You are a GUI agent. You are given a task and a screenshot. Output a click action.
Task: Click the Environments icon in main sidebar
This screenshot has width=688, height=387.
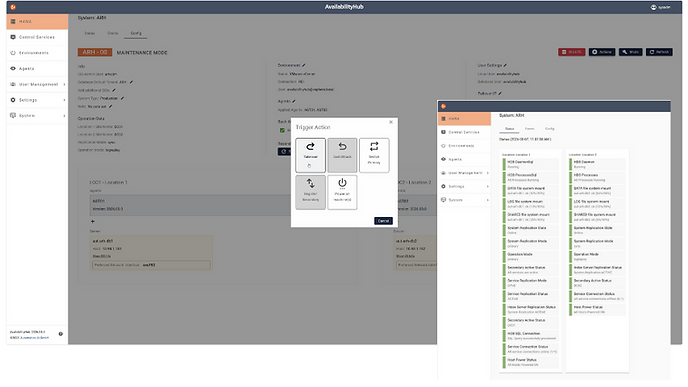coord(13,53)
